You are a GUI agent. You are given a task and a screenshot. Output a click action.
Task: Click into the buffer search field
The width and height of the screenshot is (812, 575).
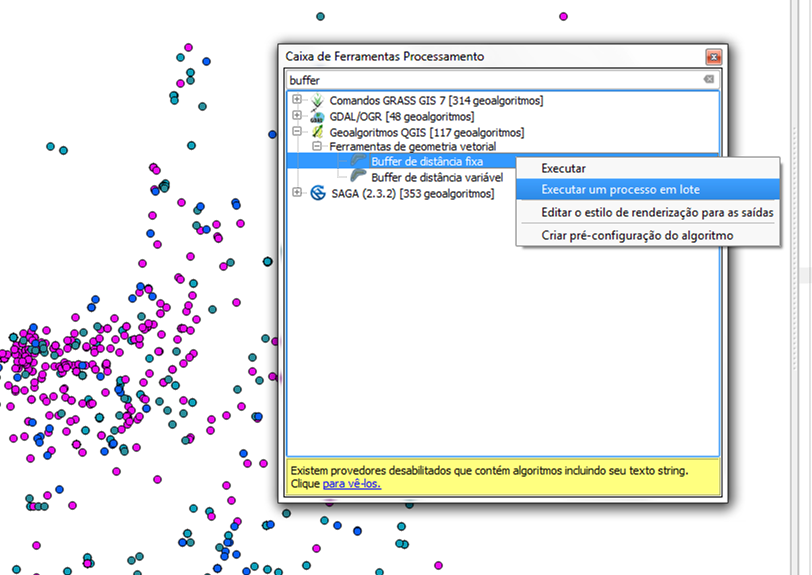tap(490, 79)
